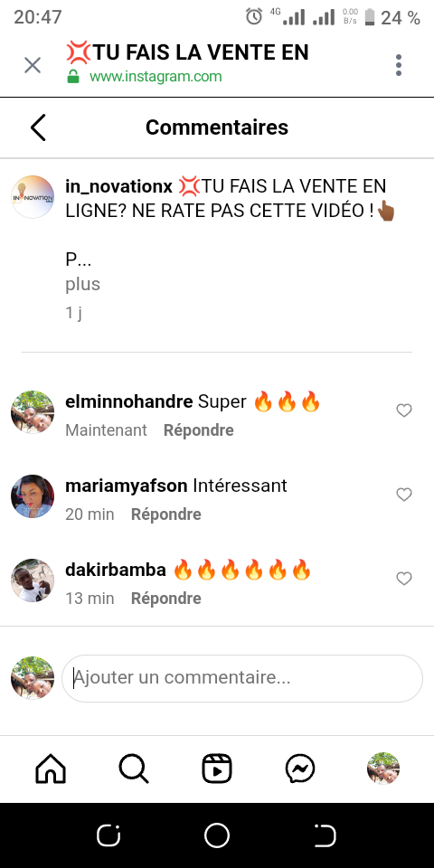Like elminnohandre's Super comment
Image resolution: width=434 pixels, height=868 pixels.
coord(404,410)
